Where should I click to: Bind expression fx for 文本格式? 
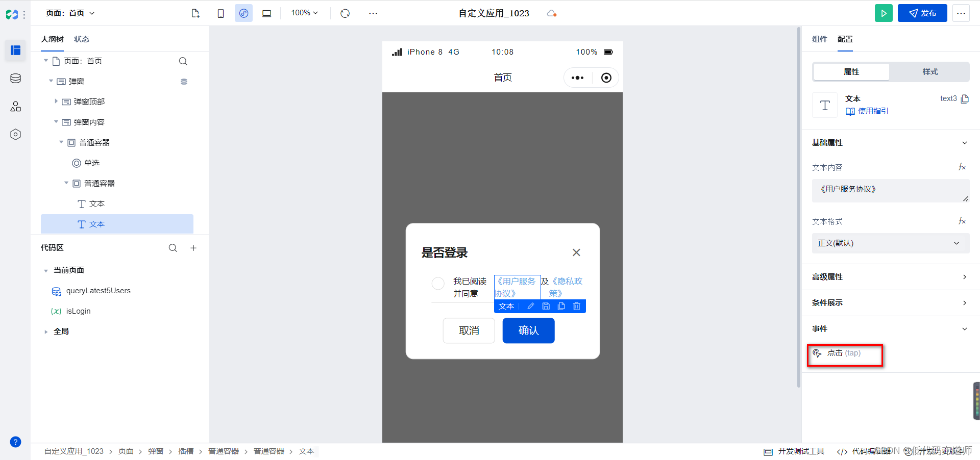pos(962,221)
